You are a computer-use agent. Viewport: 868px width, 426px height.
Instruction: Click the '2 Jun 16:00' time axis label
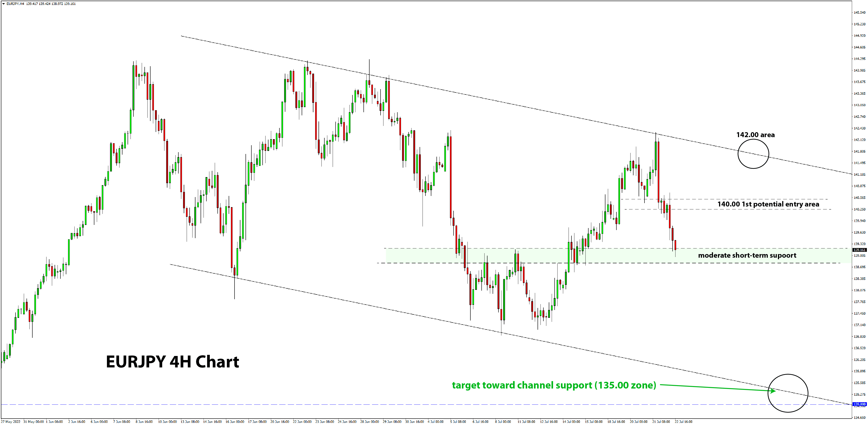coord(77,422)
